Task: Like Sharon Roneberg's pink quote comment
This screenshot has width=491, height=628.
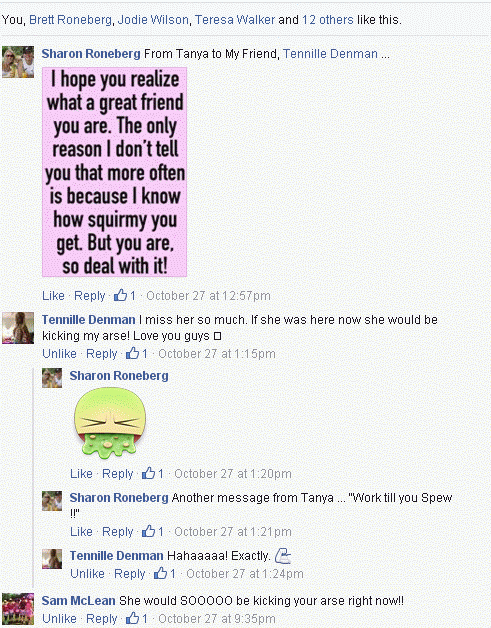Action: coord(53,296)
